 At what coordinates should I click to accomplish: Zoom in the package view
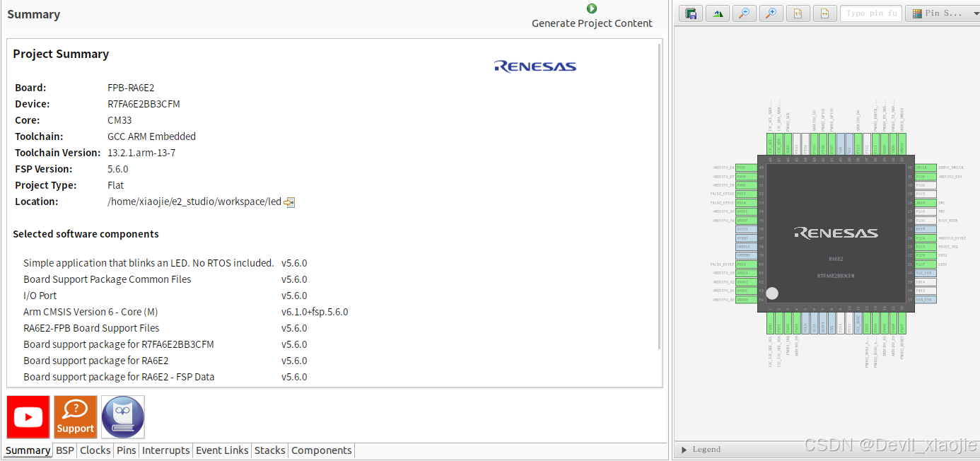pyautogui.click(x=771, y=13)
